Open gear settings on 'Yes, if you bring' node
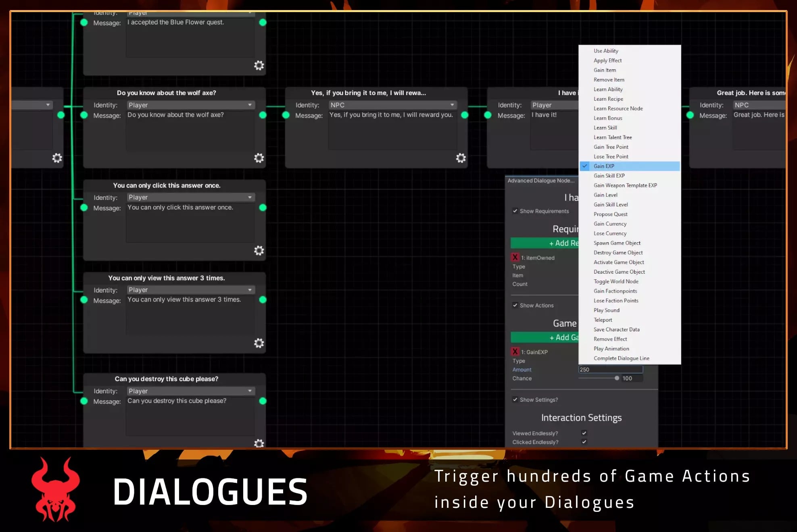Viewport: 797px width, 532px height. pyautogui.click(x=461, y=158)
